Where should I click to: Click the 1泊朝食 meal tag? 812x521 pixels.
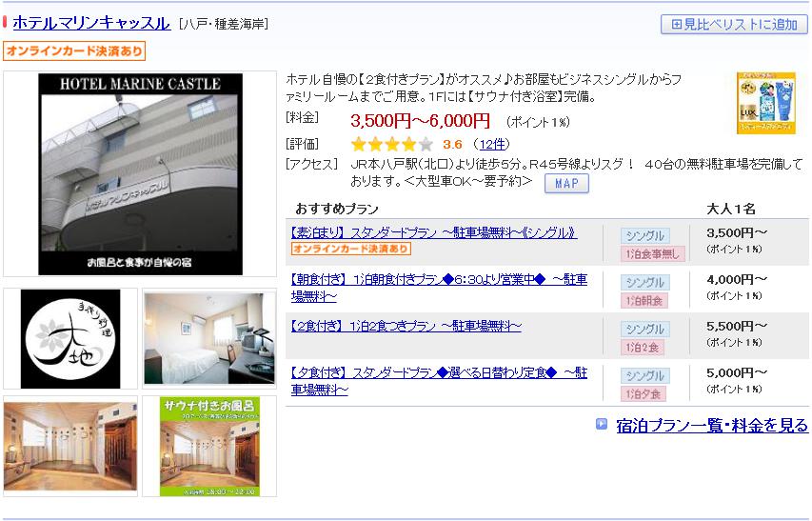coord(644,300)
